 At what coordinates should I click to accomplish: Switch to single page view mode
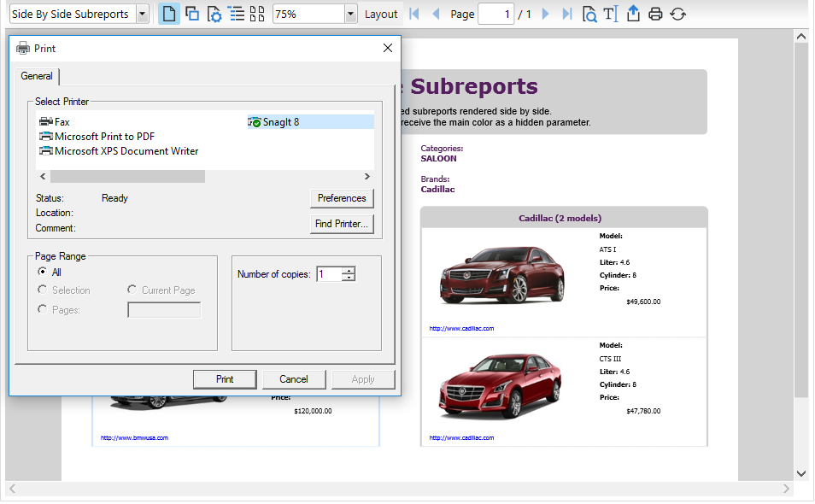tap(169, 14)
